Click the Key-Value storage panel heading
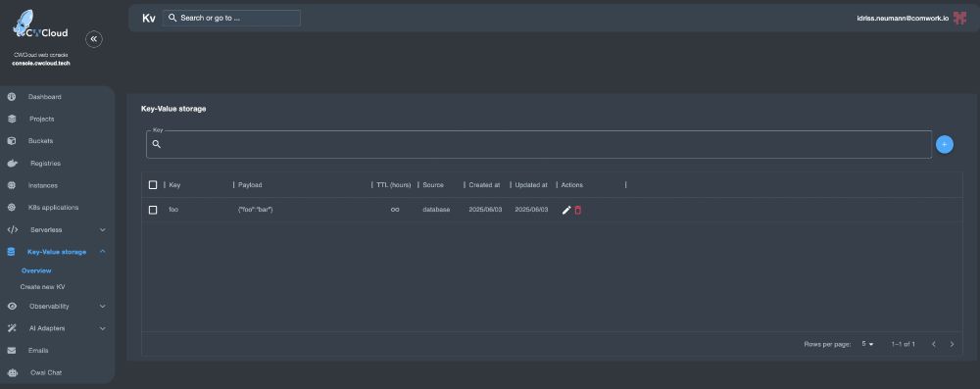This screenshot has width=980, height=389. [x=173, y=109]
